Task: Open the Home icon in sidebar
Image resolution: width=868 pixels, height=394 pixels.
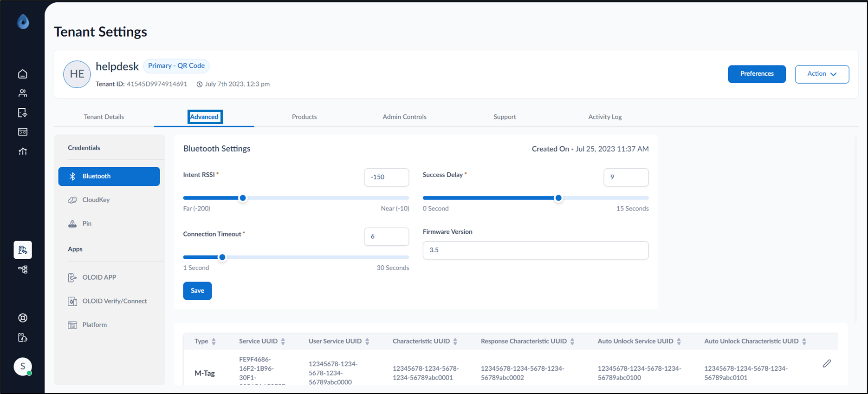Action: pyautogui.click(x=23, y=74)
